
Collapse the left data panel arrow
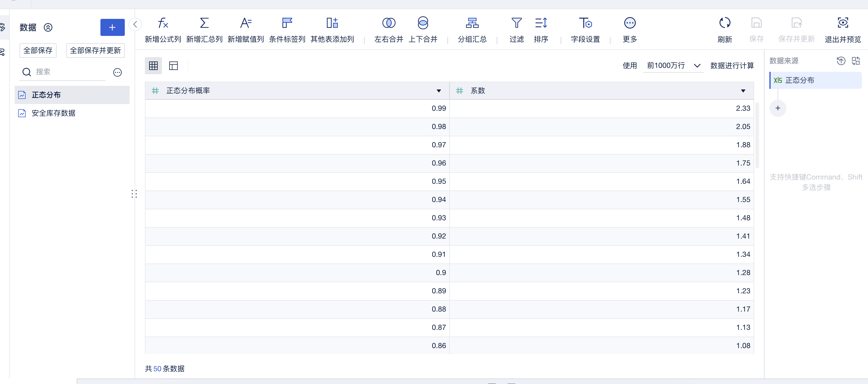point(135,24)
